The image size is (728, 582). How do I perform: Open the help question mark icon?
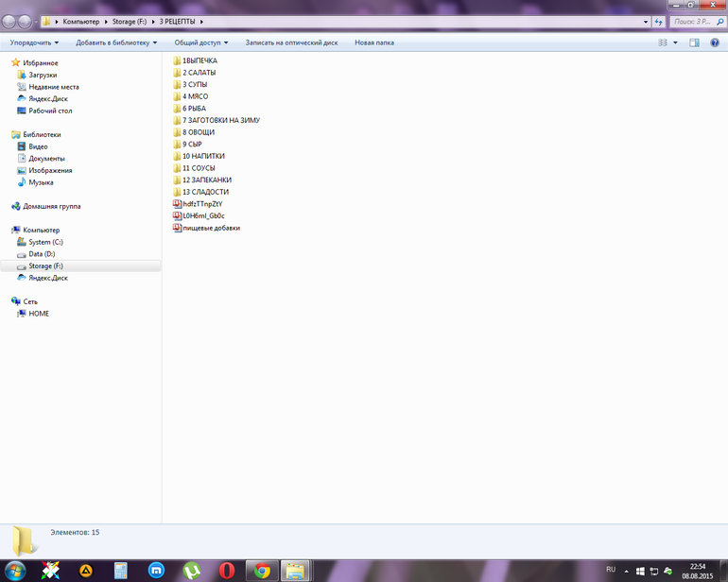tap(715, 43)
